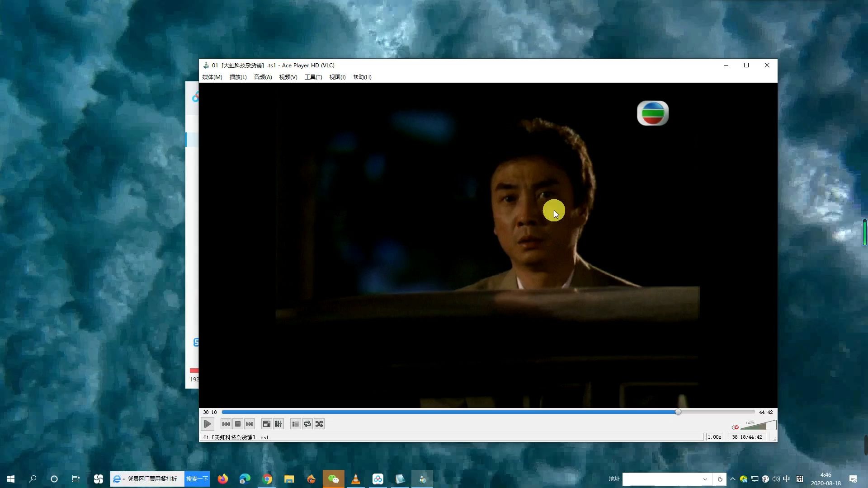
Task: Open the orange fox browser icon on taskbar
Action: point(311,479)
